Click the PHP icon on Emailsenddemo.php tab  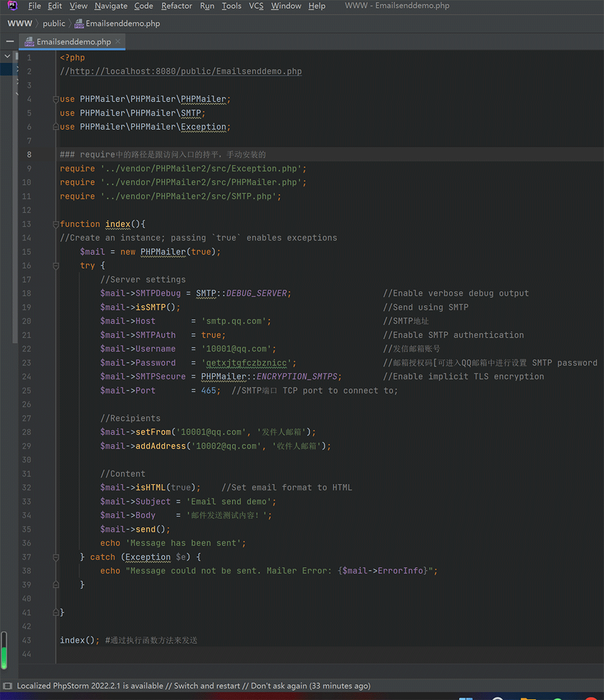28,42
